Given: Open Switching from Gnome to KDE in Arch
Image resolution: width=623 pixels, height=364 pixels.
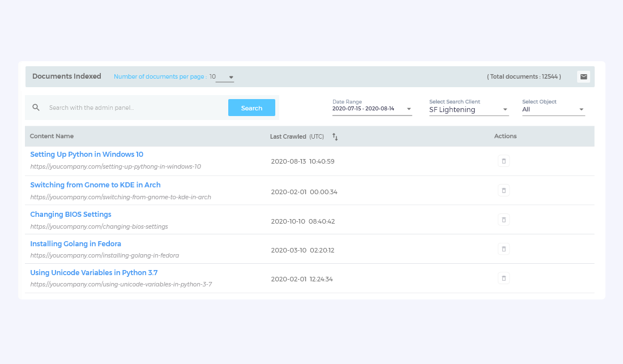Looking at the screenshot, I should click(95, 185).
